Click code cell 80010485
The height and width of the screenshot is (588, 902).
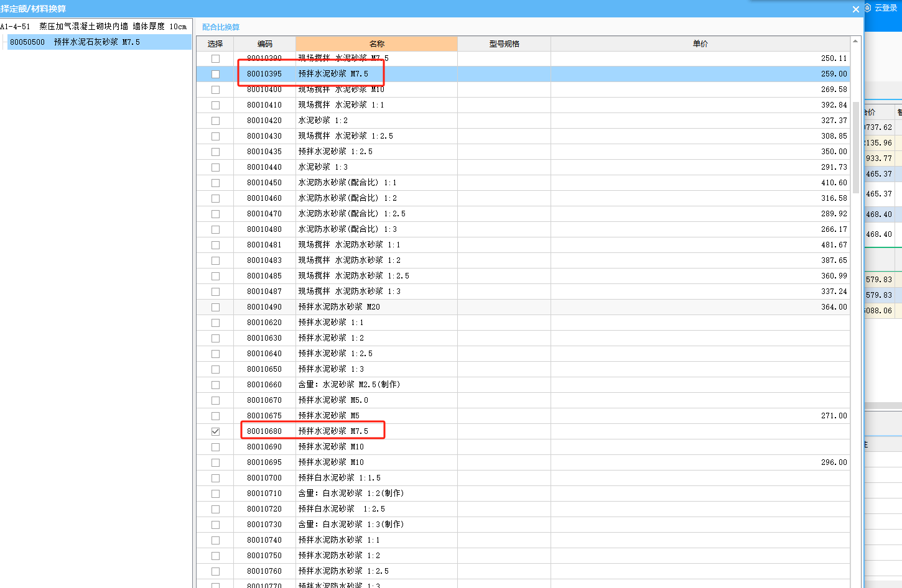[x=265, y=276]
